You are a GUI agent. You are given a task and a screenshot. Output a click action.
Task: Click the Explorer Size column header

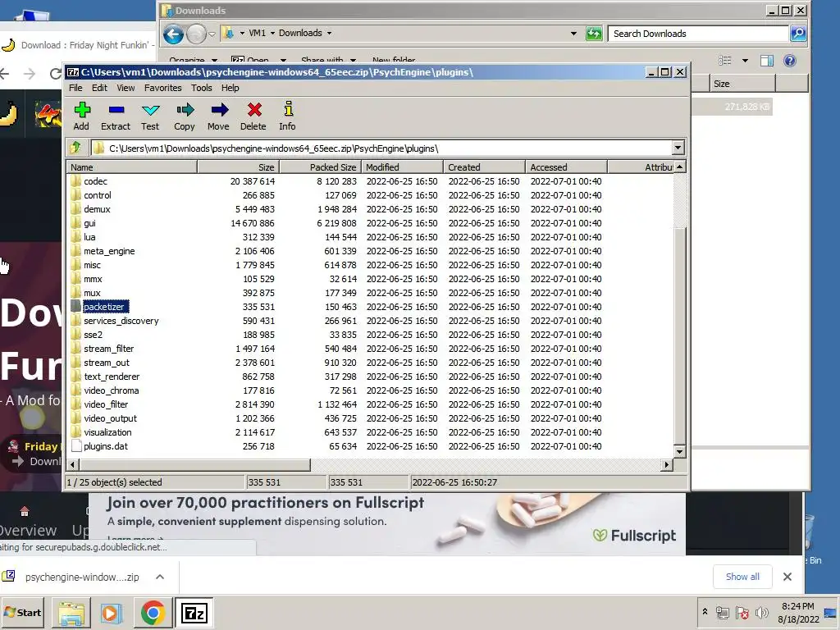click(742, 84)
